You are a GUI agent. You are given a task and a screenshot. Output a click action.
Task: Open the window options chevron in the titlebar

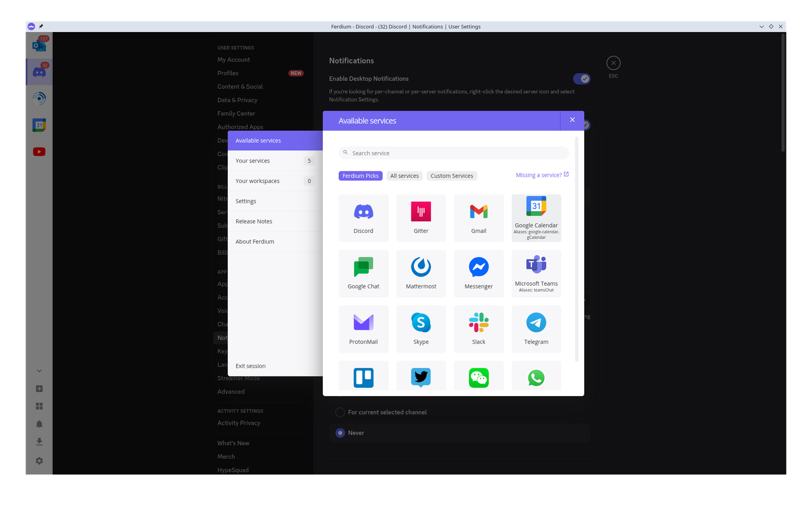click(761, 27)
